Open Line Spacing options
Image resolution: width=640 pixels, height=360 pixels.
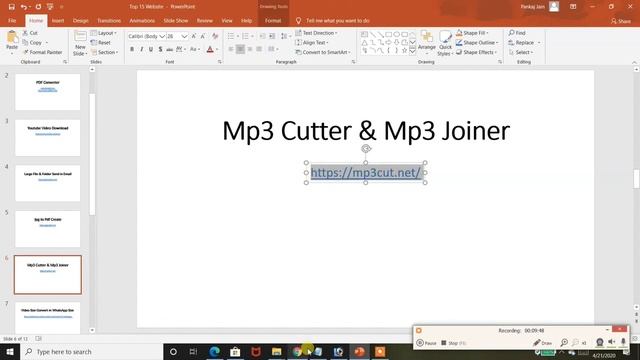point(285,36)
